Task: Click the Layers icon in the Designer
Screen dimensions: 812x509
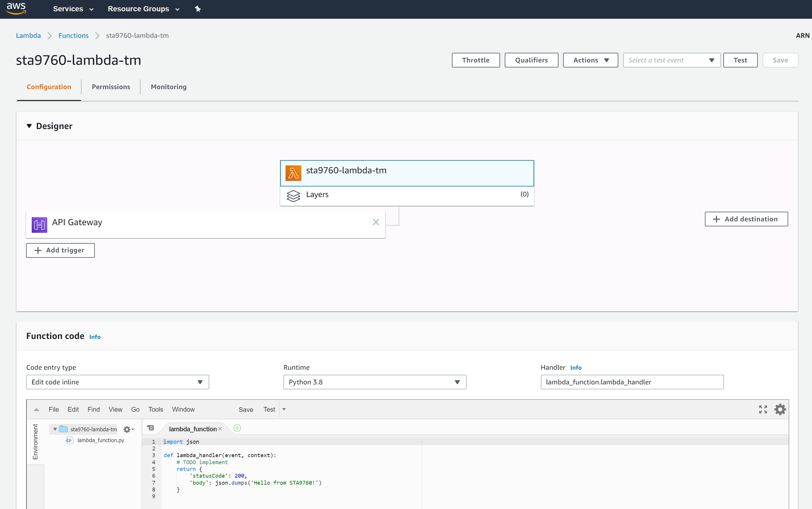Action: [293, 196]
